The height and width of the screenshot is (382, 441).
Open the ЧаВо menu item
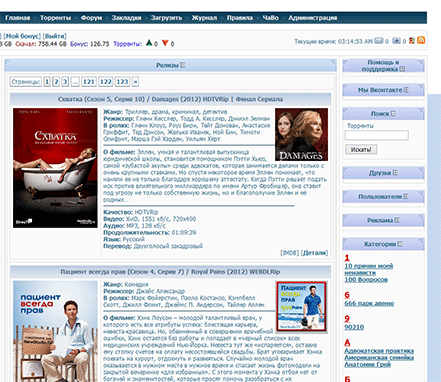tap(270, 18)
